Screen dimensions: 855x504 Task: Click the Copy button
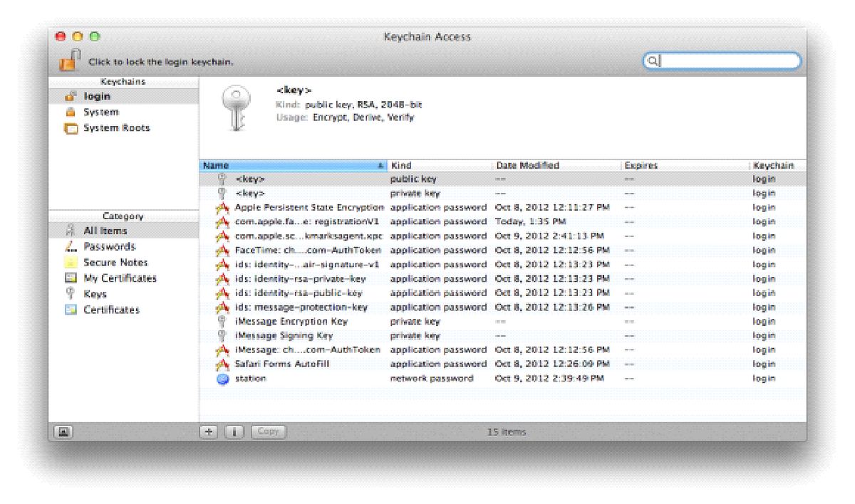pos(267,431)
